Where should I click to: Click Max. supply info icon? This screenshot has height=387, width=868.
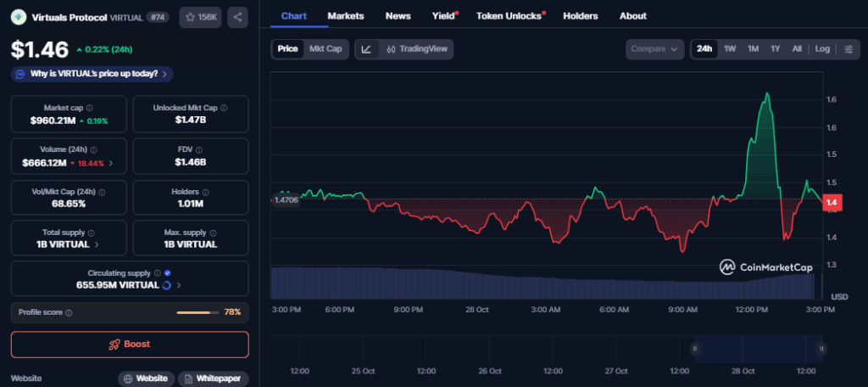(x=213, y=233)
